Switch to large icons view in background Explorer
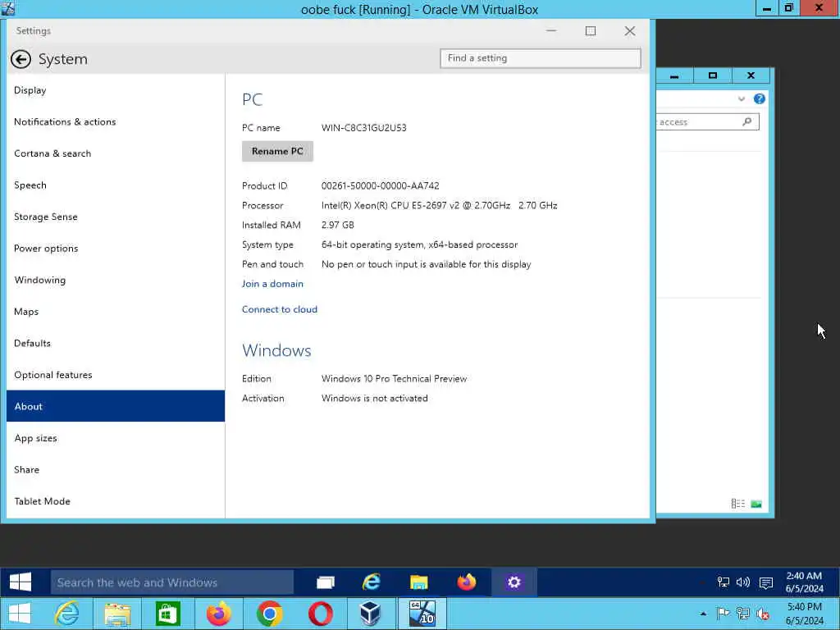Viewport: 840px width, 630px height. point(756,504)
